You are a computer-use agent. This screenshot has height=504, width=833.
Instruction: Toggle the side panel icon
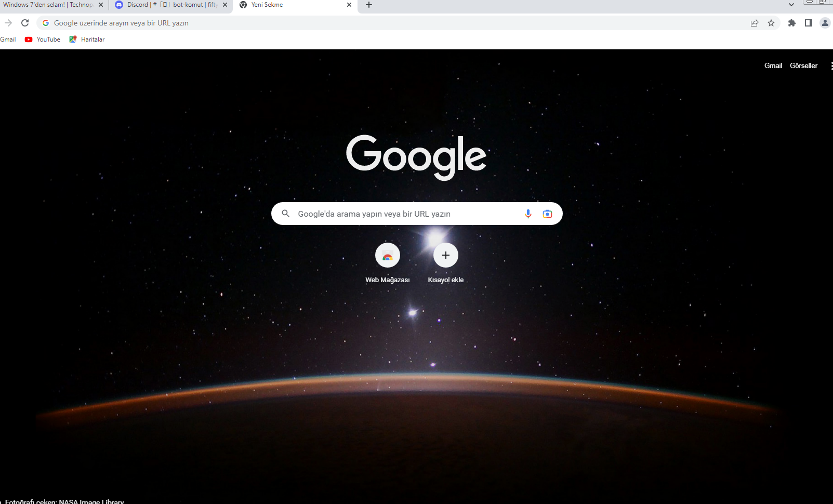click(x=809, y=23)
